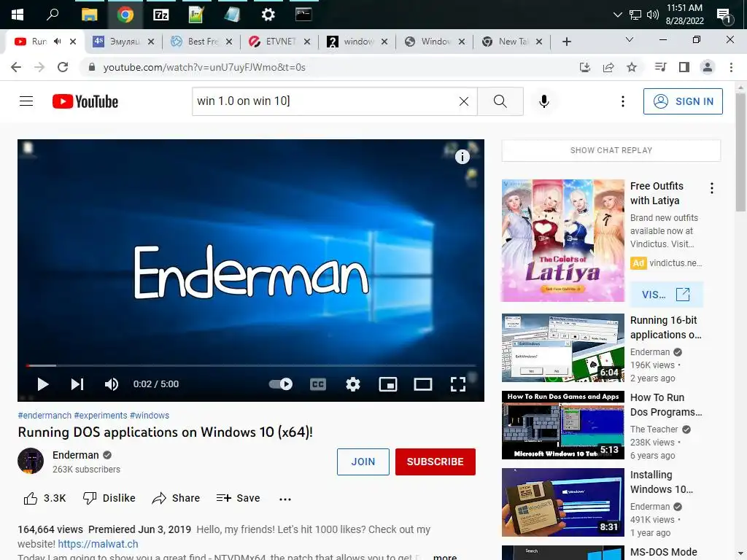Switch to New Tab tab
747x560 pixels.
point(511,42)
